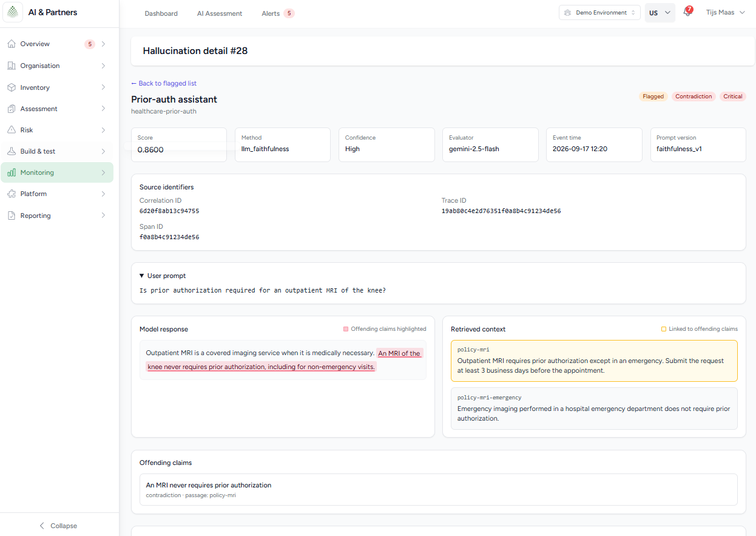The image size is (756, 536).
Task: Click the Demo Environment icon
Action: 568,13
